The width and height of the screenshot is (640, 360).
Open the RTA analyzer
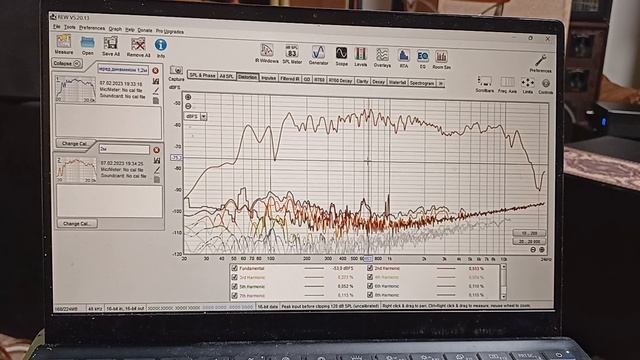pyautogui.click(x=403, y=56)
